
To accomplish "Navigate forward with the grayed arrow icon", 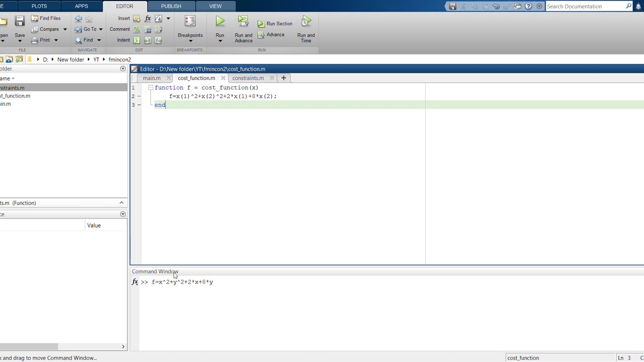I will coord(89,19).
